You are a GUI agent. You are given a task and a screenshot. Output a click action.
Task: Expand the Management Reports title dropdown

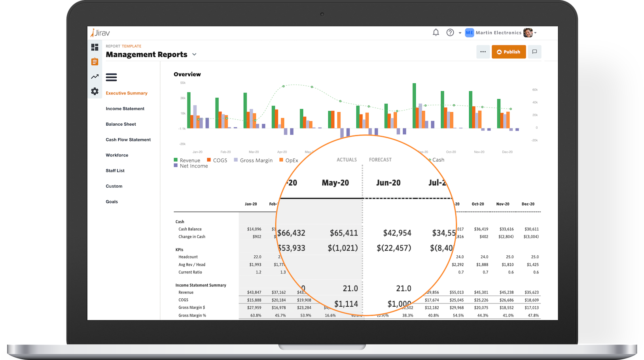pos(194,55)
